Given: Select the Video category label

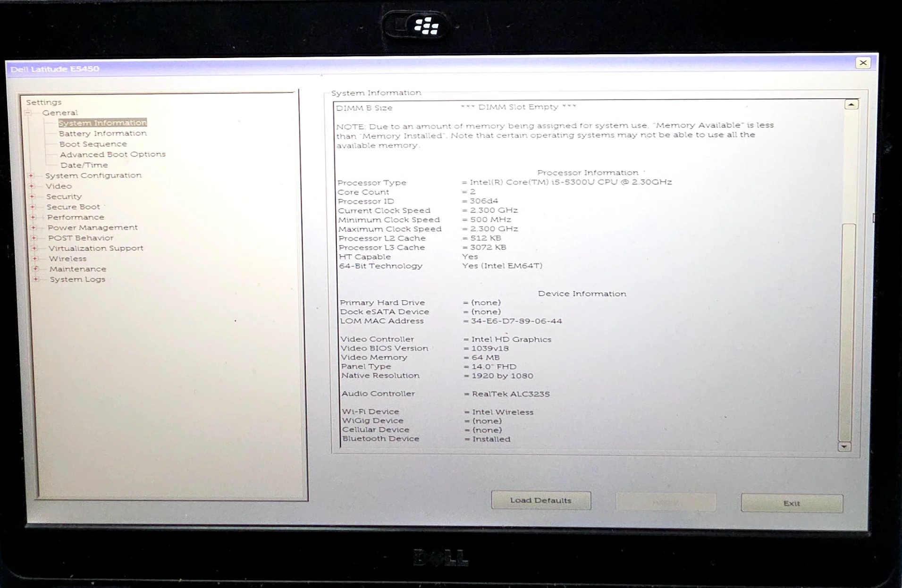Looking at the screenshot, I should (x=59, y=186).
